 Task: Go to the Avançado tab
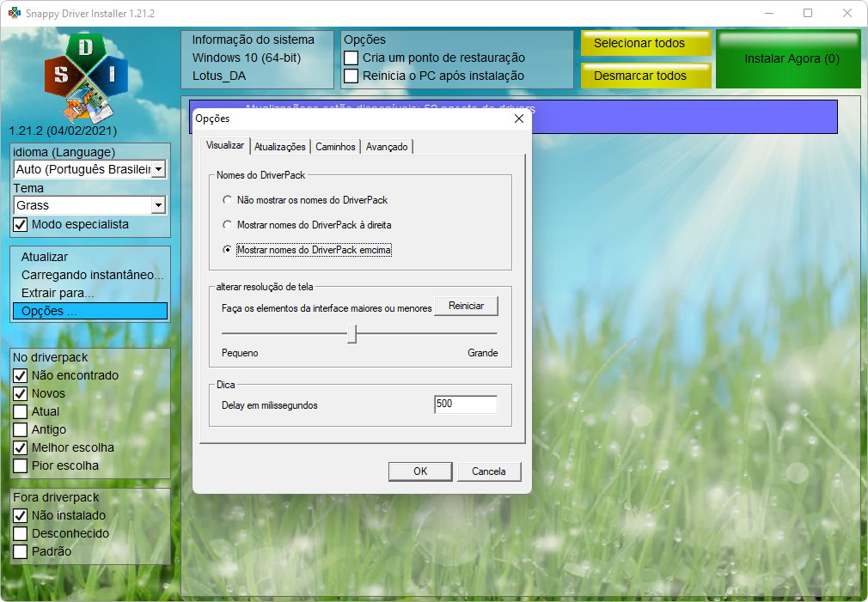[387, 147]
